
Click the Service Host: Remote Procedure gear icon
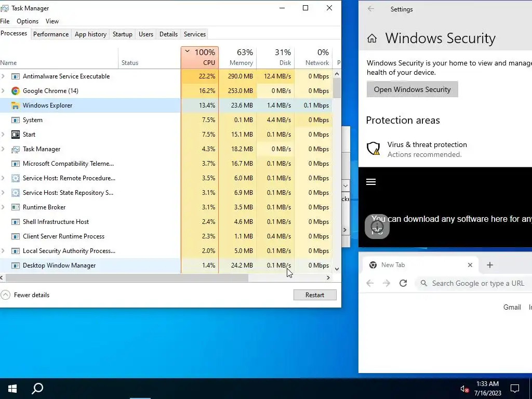pos(15,178)
